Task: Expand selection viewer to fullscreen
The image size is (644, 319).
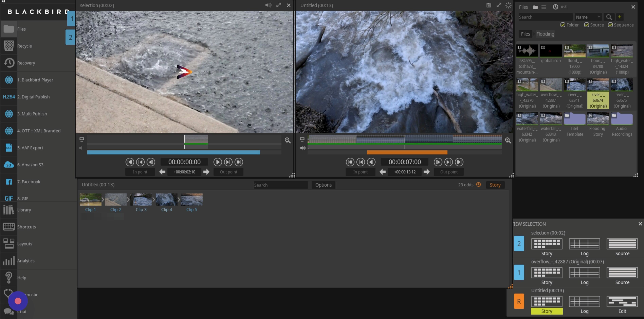Action: [279, 5]
